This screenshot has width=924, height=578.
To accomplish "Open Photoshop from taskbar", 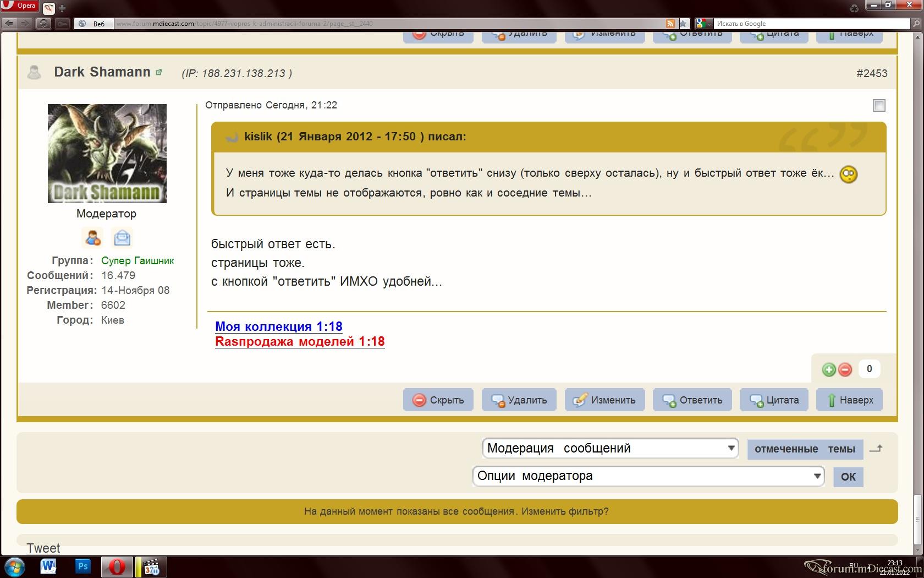I will [x=83, y=566].
